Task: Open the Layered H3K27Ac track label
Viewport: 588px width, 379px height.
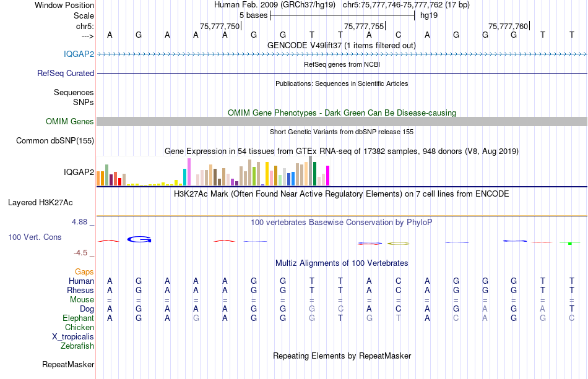Action: pos(40,203)
